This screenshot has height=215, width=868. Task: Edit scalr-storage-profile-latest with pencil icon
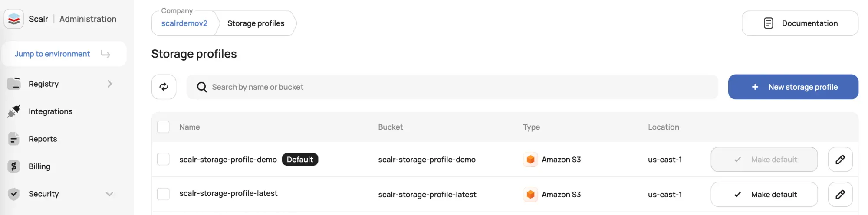coord(840,195)
